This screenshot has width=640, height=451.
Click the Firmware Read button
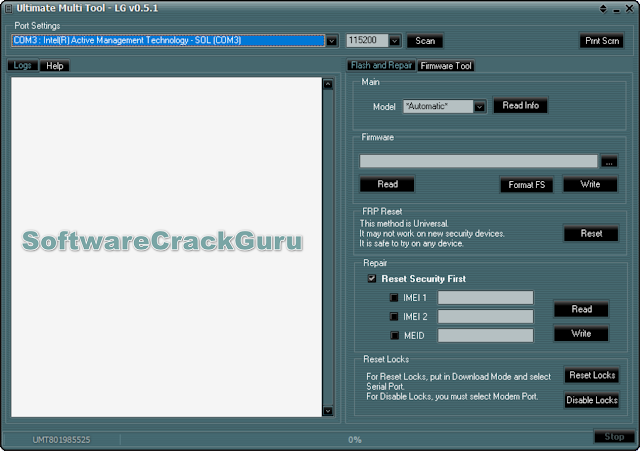click(x=387, y=184)
